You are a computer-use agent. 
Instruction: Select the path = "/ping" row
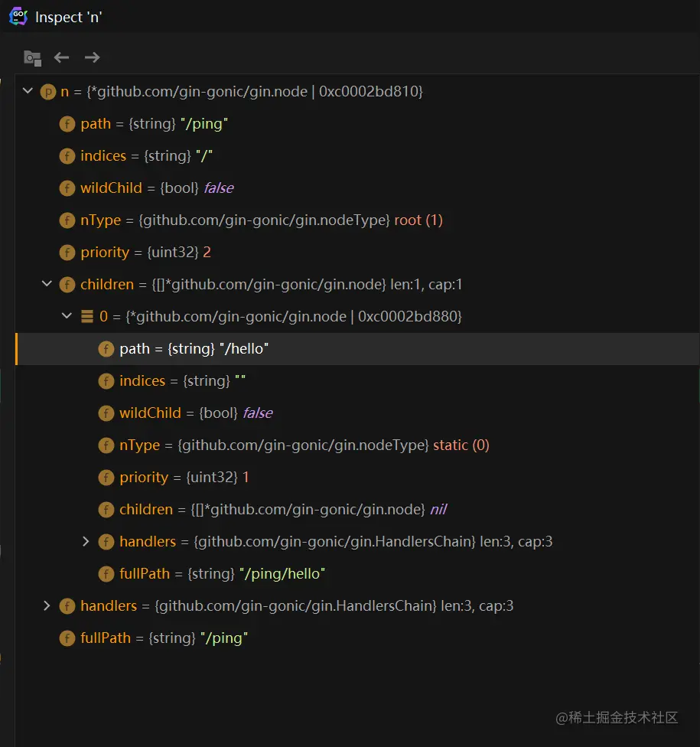click(357, 124)
